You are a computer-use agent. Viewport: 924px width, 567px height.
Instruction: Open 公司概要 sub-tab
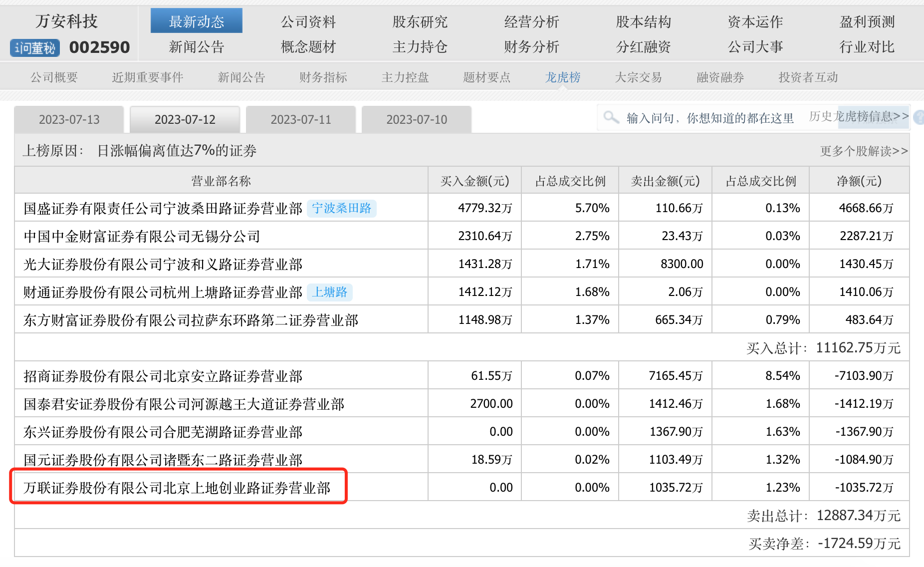pos(54,77)
